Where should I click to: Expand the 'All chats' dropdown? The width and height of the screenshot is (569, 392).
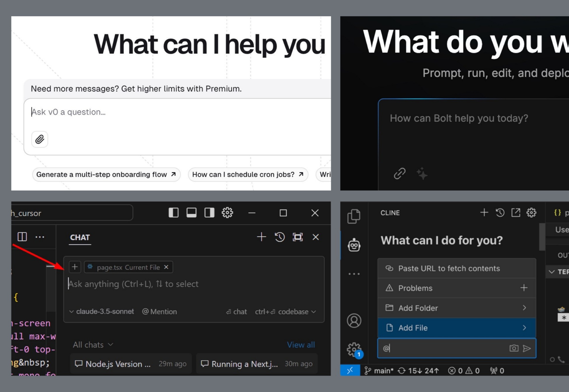(93, 345)
